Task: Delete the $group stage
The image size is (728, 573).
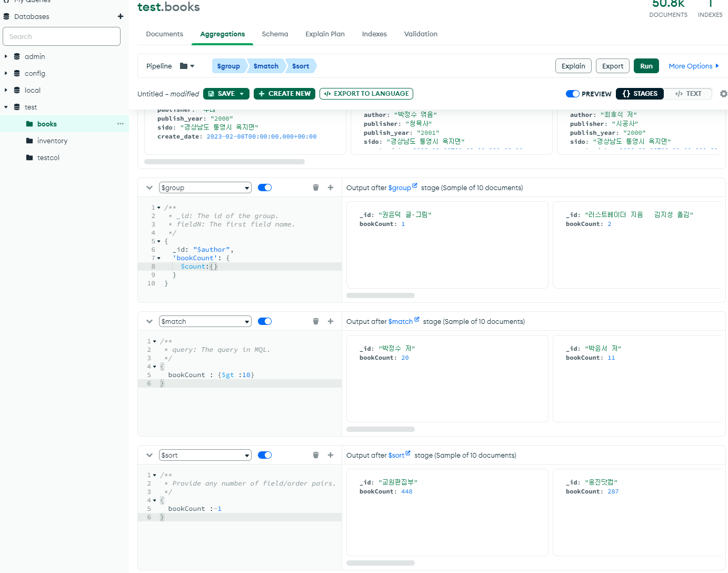Action: coord(316,187)
